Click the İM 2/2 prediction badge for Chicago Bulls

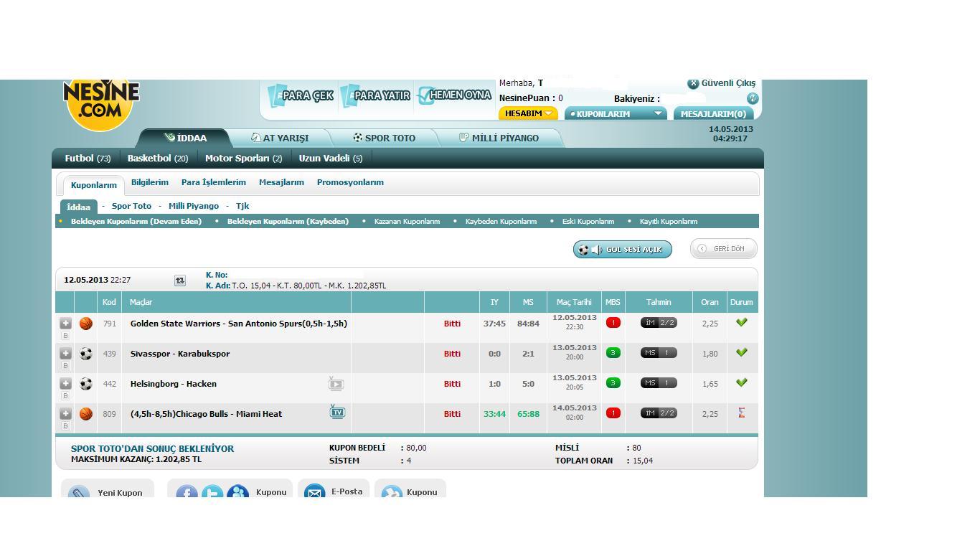659,413
